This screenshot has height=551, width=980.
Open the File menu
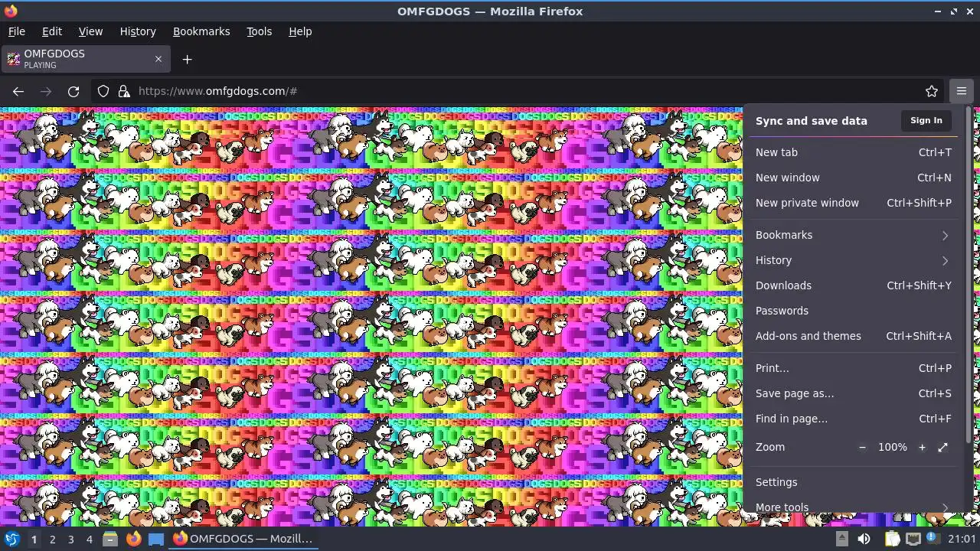(16, 31)
